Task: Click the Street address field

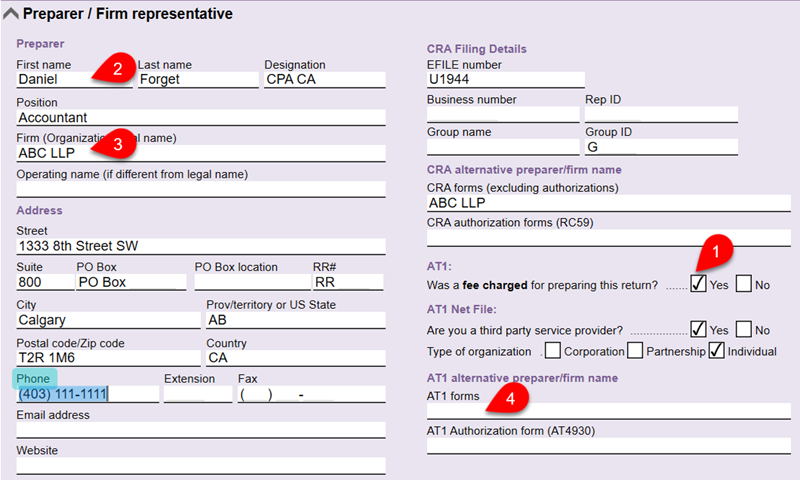Action: tap(200, 246)
